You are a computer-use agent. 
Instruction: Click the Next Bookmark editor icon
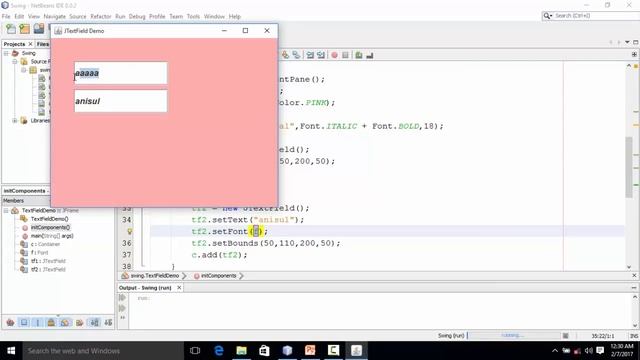tap(296, 55)
